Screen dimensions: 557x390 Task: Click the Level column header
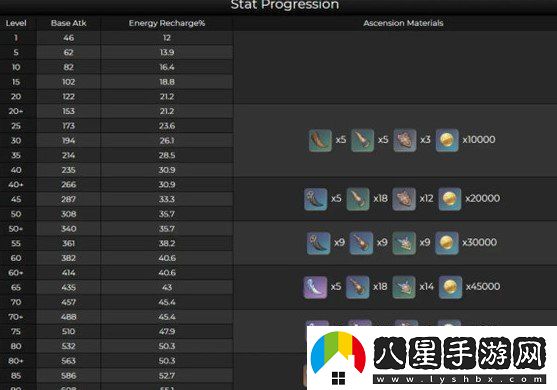[16, 23]
